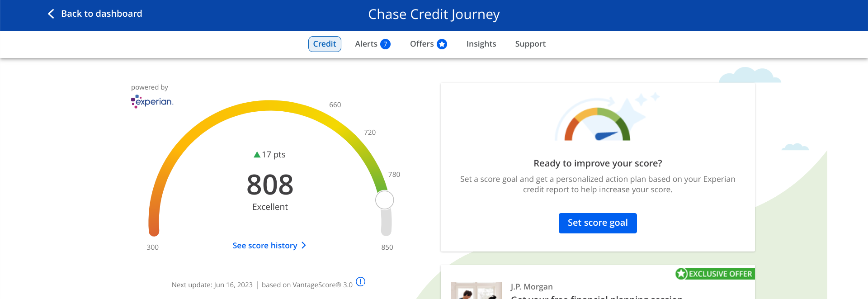Click the Offers star badge icon
The image size is (868, 299).
tap(442, 44)
